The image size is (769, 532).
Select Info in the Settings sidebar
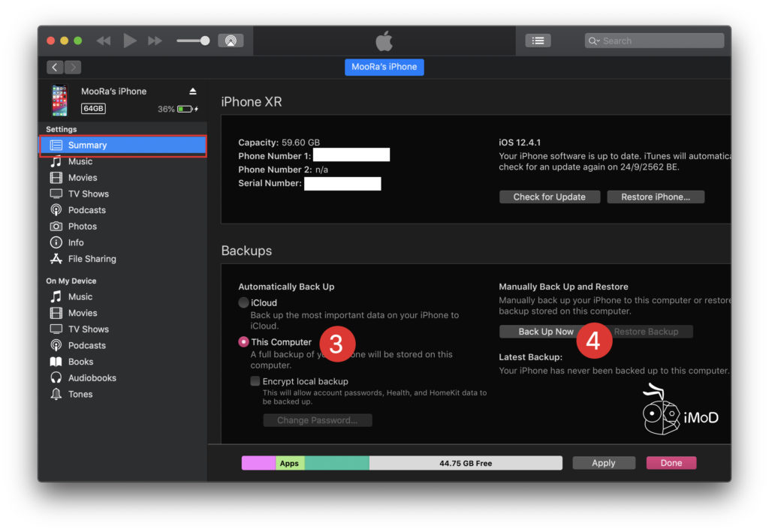click(75, 242)
